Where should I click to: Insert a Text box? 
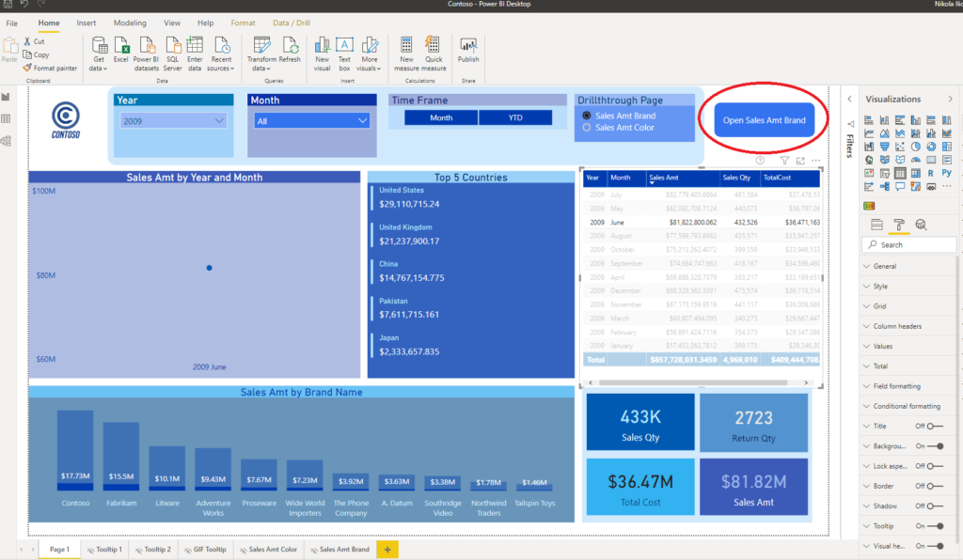[344, 54]
